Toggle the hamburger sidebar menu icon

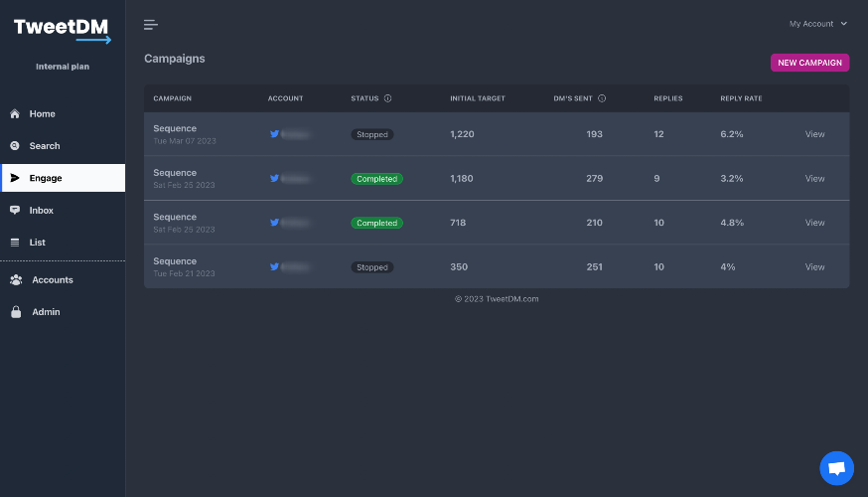click(x=151, y=25)
